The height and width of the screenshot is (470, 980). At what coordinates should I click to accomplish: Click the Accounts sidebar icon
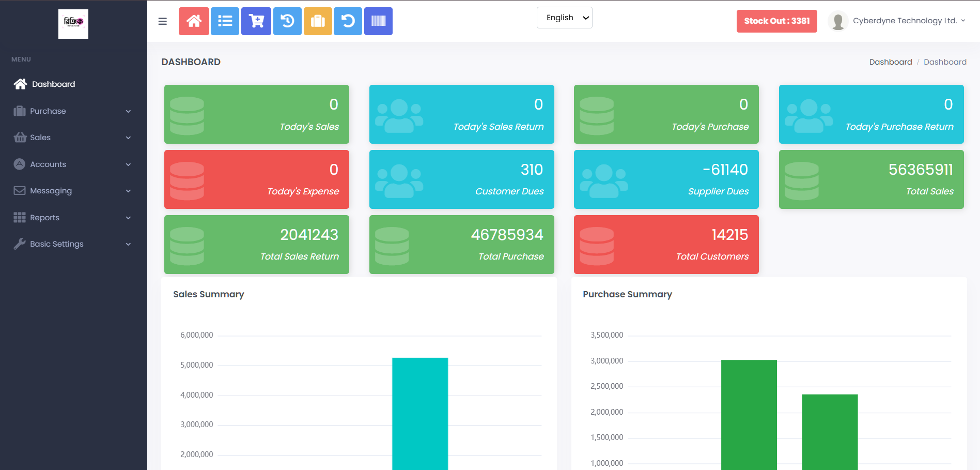click(20, 164)
